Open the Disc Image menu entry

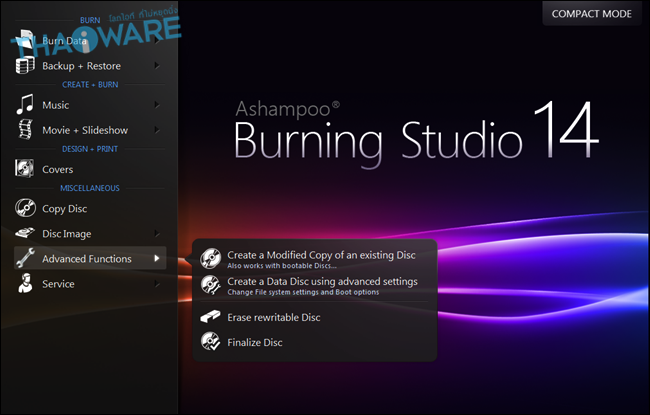pyautogui.click(x=90, y=234)
